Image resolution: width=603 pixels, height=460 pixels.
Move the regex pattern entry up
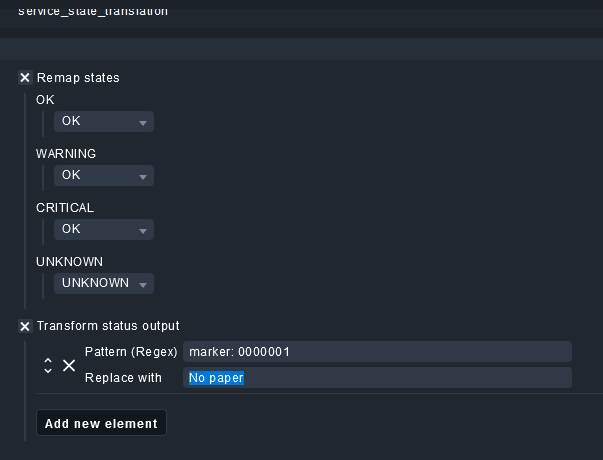(x=48, y=360)
